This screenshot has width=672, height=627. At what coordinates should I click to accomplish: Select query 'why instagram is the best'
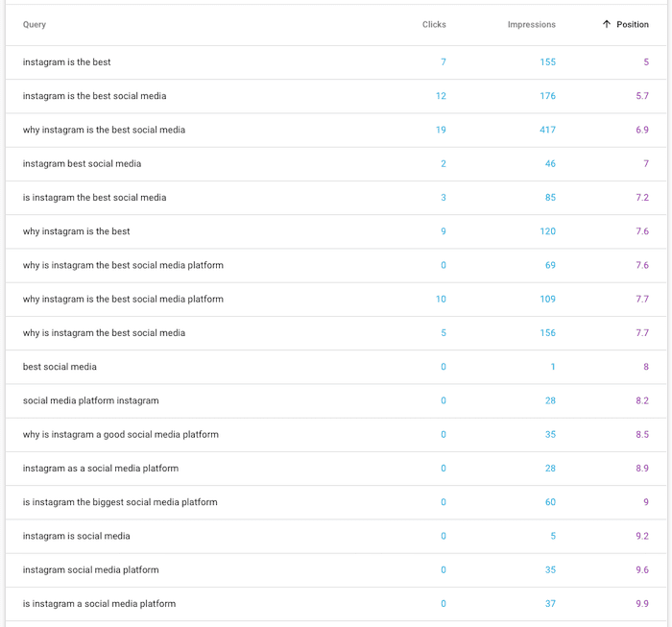point(76,231)
